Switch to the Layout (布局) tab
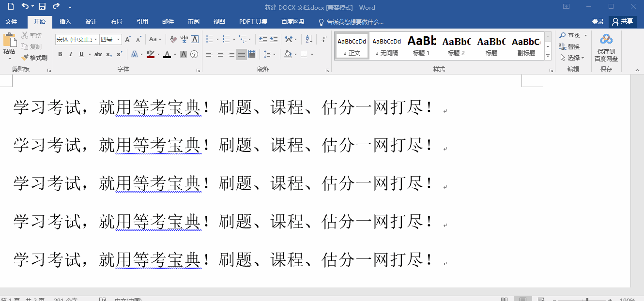The height and width of the screenshot is (301, 644). 117,22
